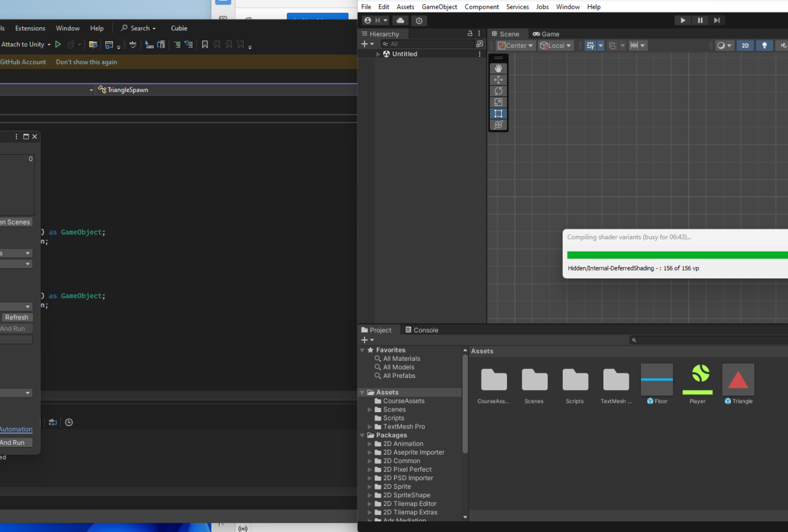The height and width of the screenshot is (532, 788).
Task: Click the comment-out lines icon in Visual Studio
Action: click(x=177, y=44)
